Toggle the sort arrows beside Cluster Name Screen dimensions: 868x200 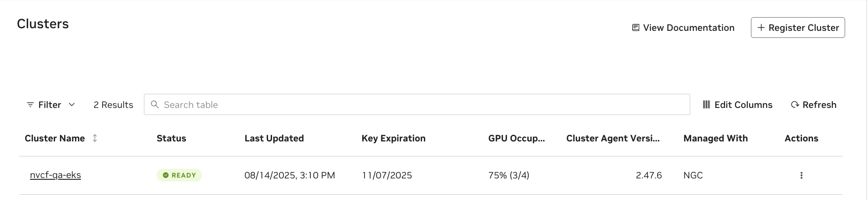(x=95, y=138)
